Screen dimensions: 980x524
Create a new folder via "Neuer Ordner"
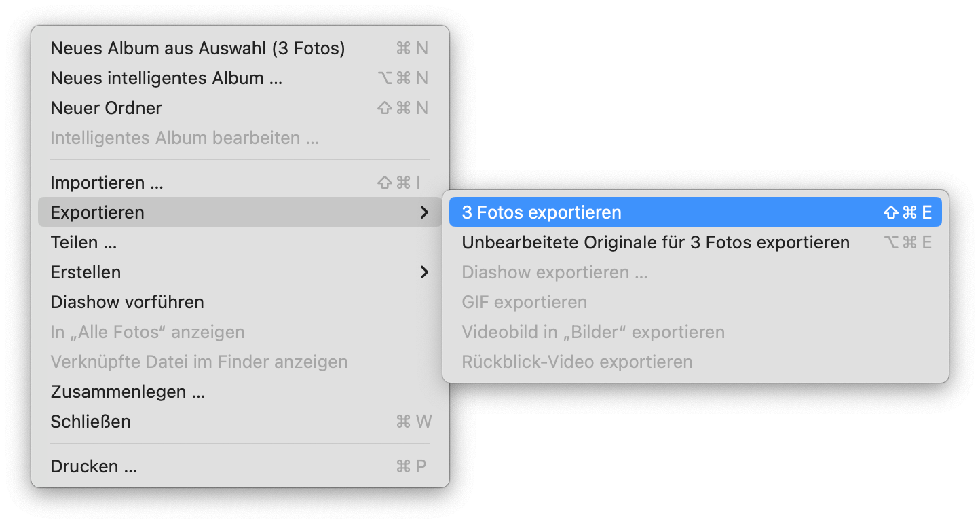click(106, 107)
